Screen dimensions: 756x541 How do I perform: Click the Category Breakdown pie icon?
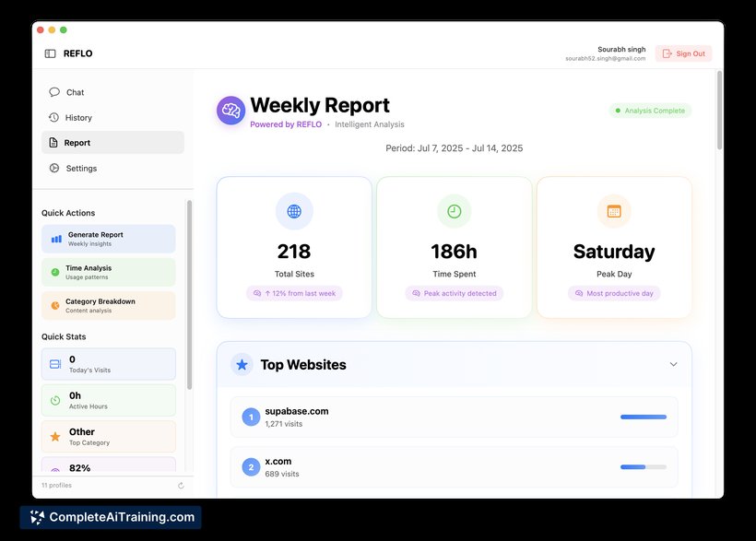(x=55, y=305)
